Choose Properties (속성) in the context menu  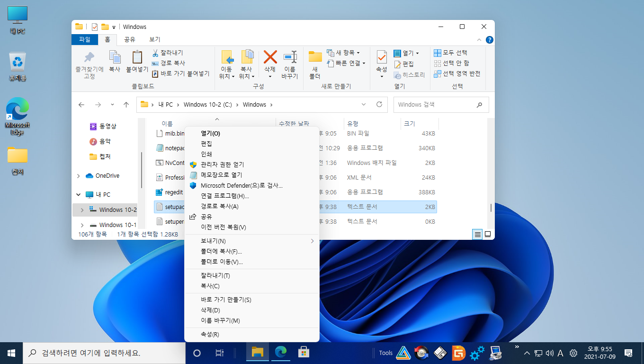[x=251, y=334]
